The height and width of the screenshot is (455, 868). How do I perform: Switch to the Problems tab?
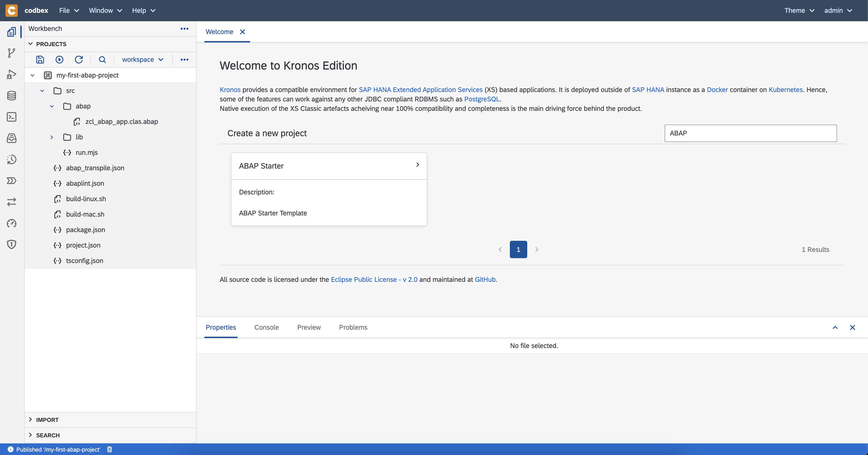coord(353,327)
